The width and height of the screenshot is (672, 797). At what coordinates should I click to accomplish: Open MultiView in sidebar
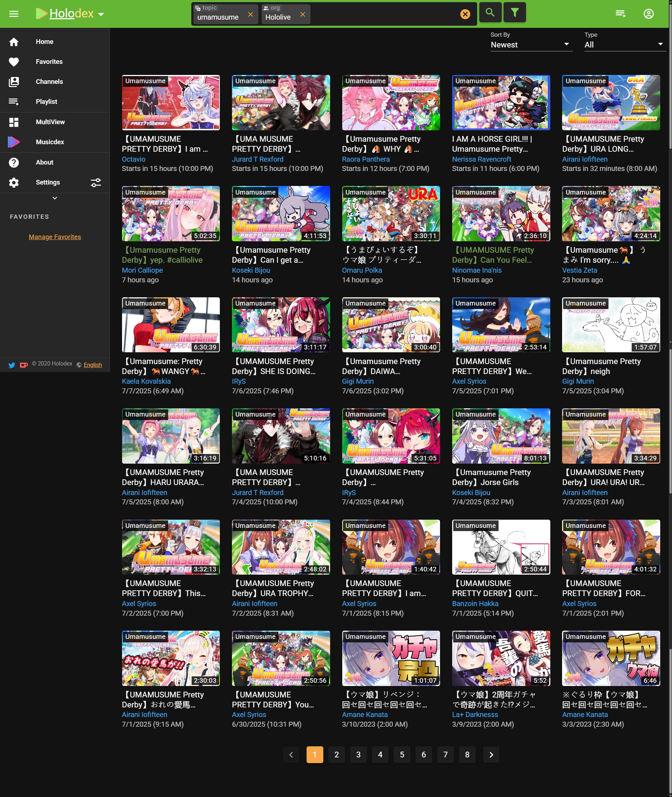(x=55, y=122)
